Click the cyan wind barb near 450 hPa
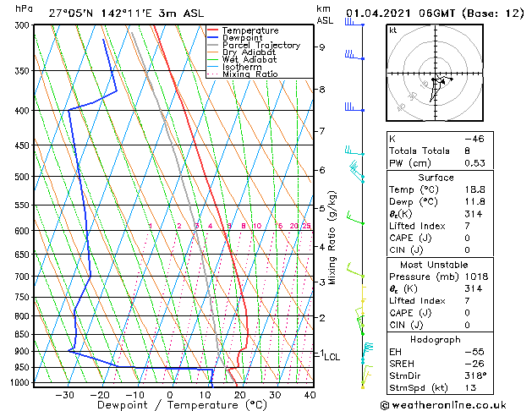 tap(354, 151)
